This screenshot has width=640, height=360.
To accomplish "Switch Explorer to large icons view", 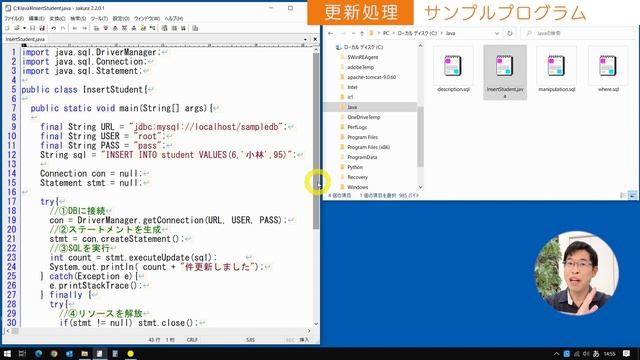I will (x=632, y=196).
